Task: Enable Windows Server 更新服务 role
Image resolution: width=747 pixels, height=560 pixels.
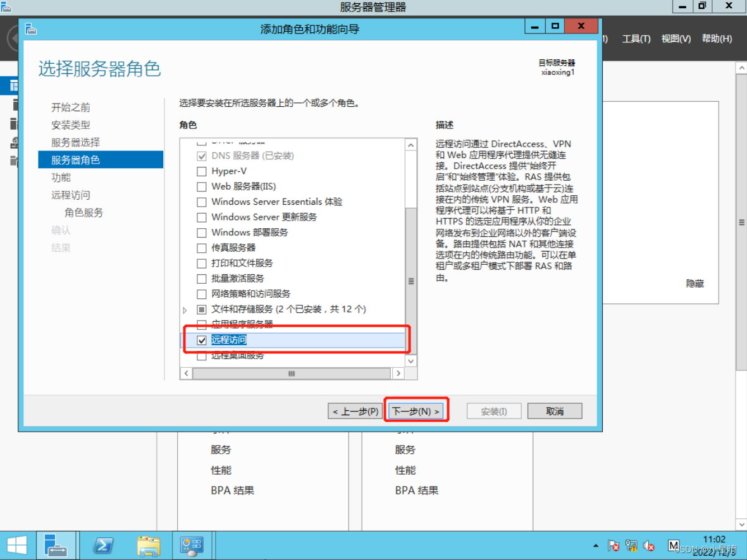Action: click(202, 217)
